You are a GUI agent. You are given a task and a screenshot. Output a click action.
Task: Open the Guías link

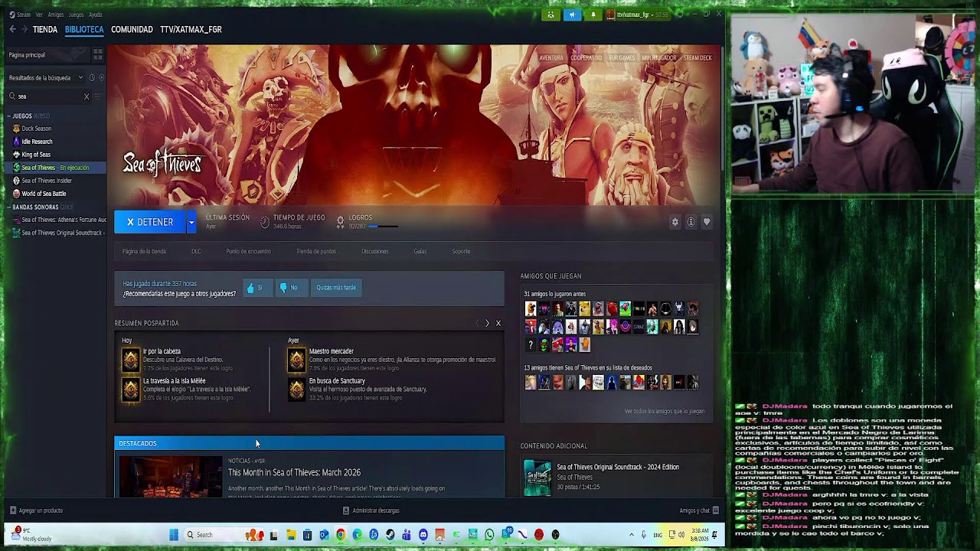[x=420, y=251]
